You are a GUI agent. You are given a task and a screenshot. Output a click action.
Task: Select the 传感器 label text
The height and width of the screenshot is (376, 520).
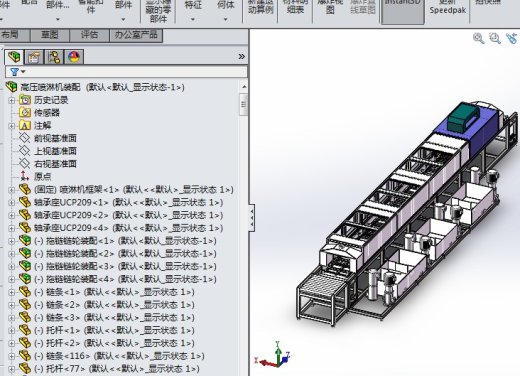point(47,113)
